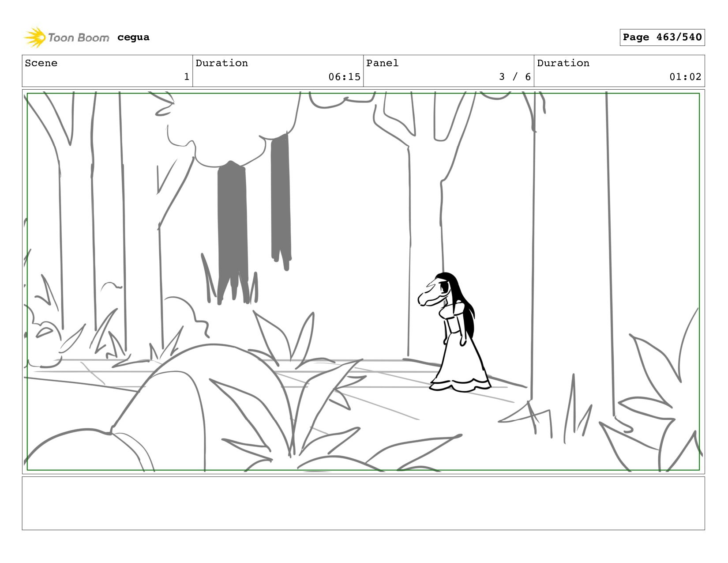Select the panel duration value '01:02'
The image size is (728, 563).
685,77
